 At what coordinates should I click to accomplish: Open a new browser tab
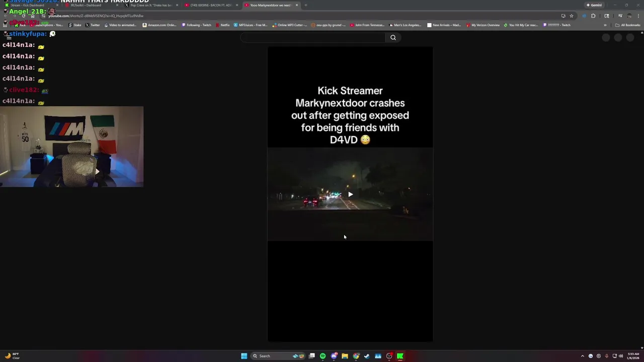click(306, 5)
